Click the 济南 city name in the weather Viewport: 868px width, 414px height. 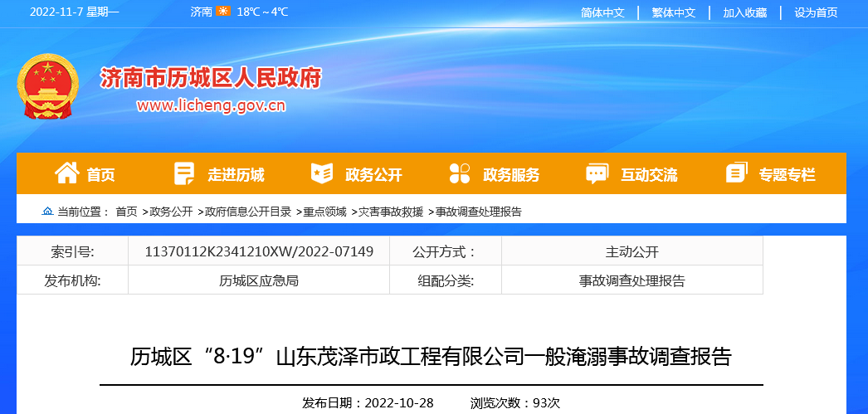(201, 12)
